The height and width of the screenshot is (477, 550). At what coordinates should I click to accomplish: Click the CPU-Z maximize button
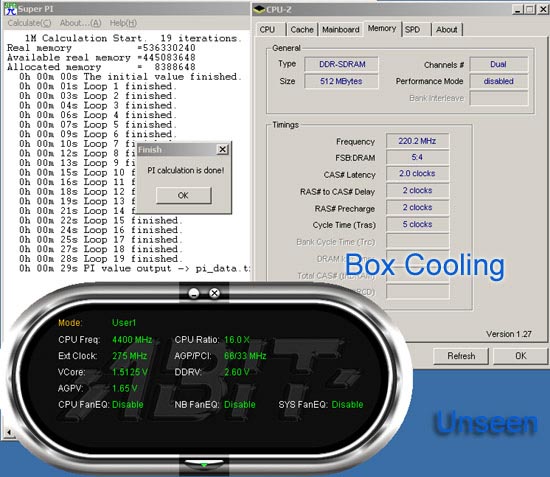(x=530, y=9)
